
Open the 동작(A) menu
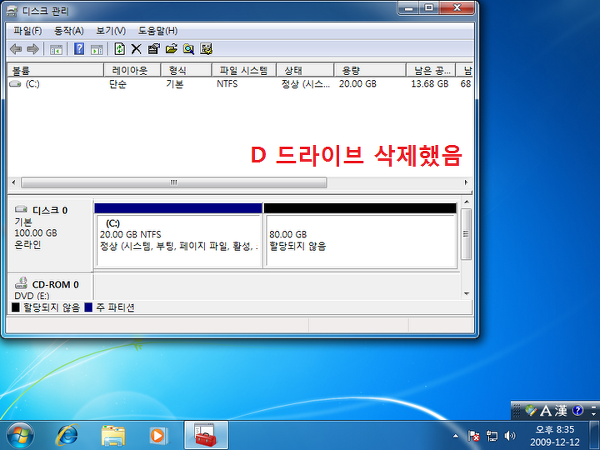(x=69, y=31)
